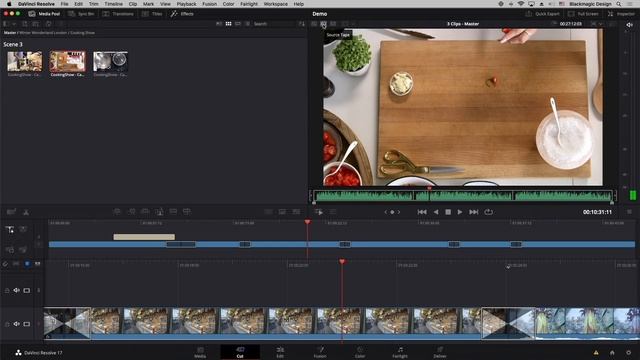Screen dimensions: 640x360
Task: Open the Inspector panel
Action: (621, 14)
